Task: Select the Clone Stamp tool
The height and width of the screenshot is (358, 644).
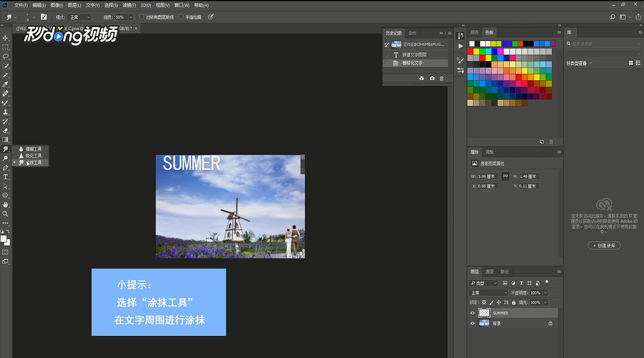Action: point(5,112)
